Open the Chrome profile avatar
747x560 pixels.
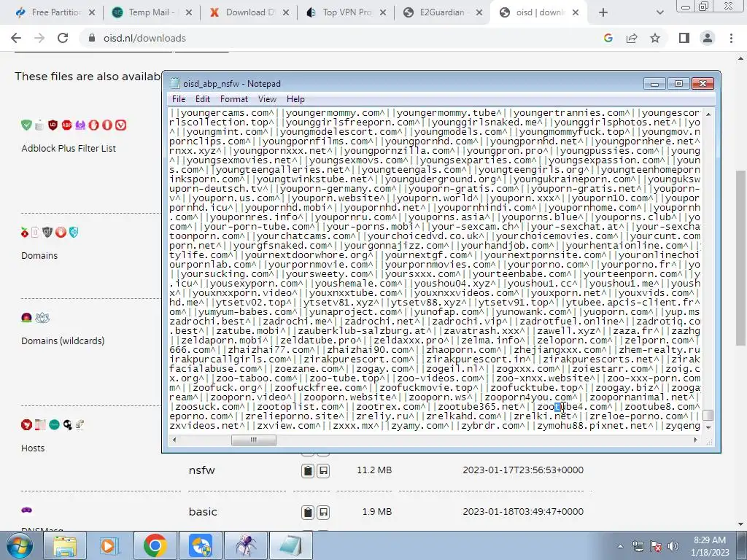(708, 38)
